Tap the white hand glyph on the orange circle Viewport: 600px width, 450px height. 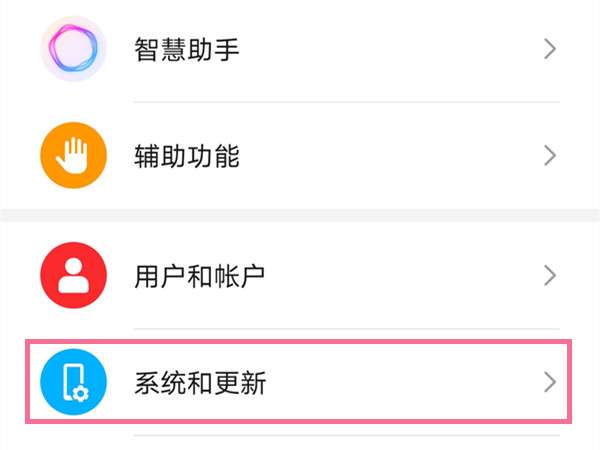click(74, 155)
